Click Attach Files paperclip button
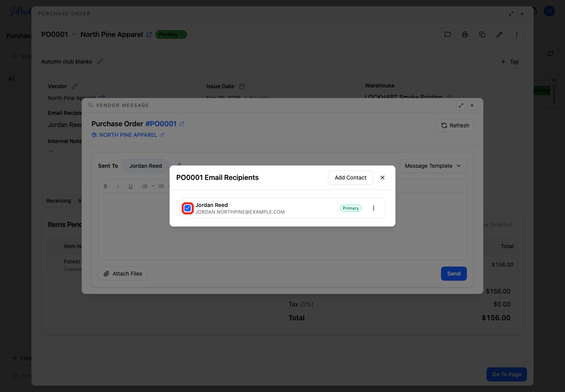565x392 pixels. pyautogui.click(x=122, y=274)
